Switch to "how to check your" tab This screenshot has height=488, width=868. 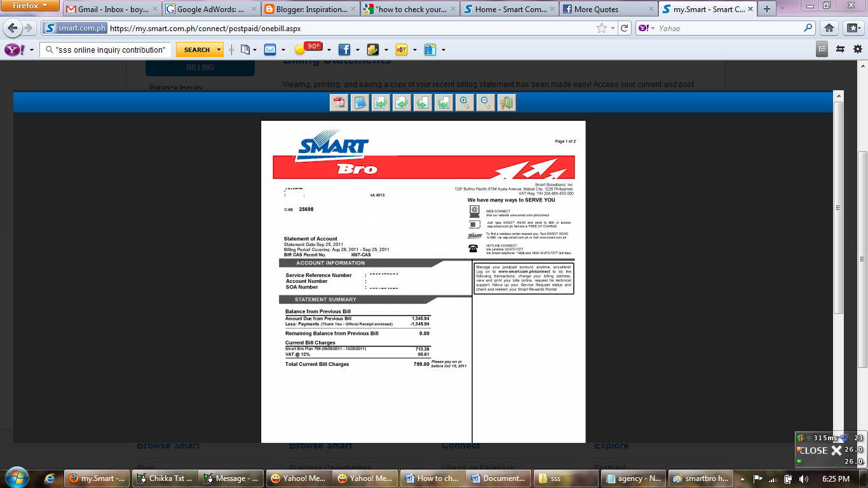click(409, 10)
